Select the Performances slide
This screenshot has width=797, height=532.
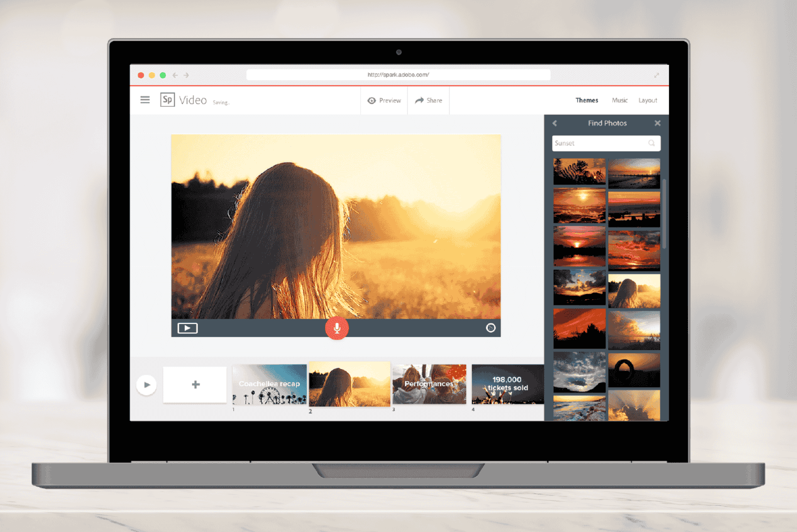tap(429, 384)
